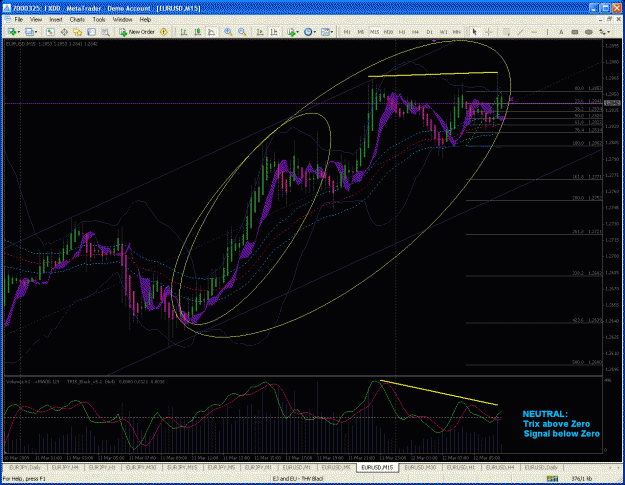Image resolution: width=625 pixels, height=485 pixels.
Task: Open the View menu
Action: tap(35, 20)
